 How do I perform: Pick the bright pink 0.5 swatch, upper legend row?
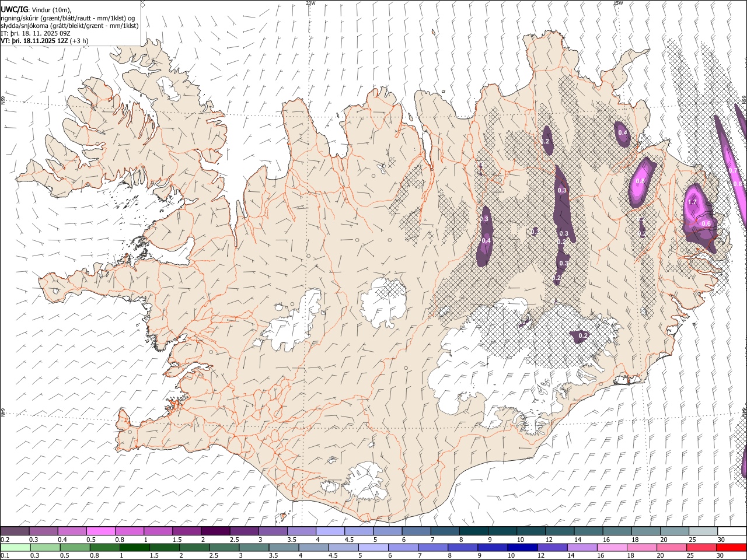[101, 531]
